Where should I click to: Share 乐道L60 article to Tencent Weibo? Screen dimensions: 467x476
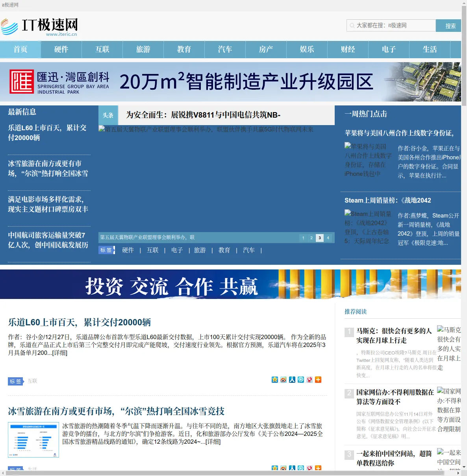coord(301,380)
